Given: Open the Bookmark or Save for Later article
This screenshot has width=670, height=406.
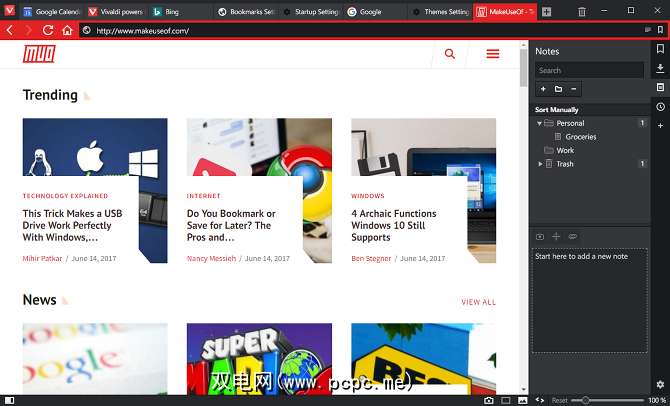Looking at the screenshot, I should coord(231,225).
